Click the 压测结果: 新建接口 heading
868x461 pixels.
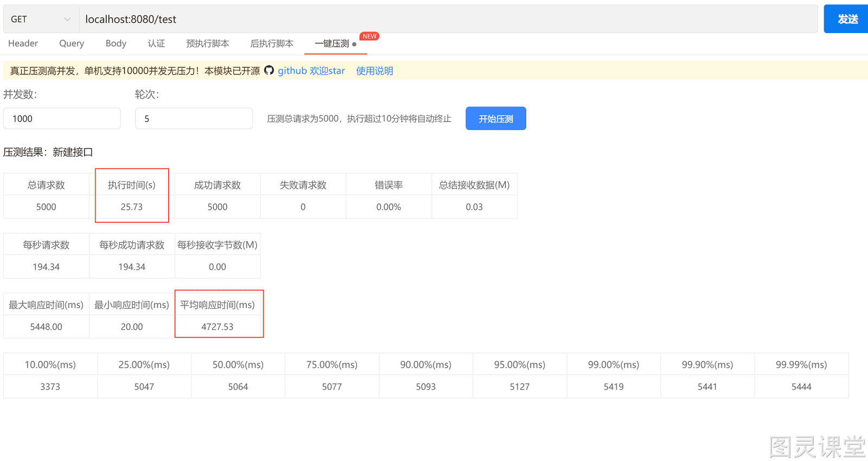(x=48, y=152)
